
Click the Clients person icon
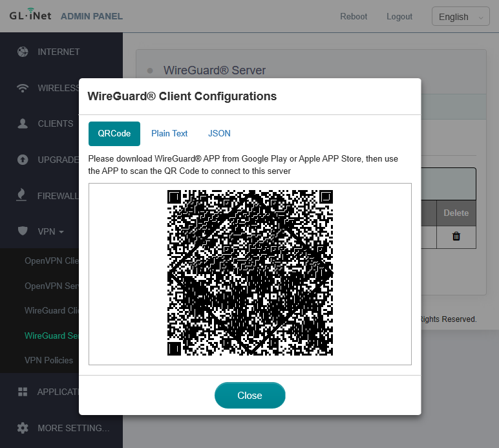[23, 123]
